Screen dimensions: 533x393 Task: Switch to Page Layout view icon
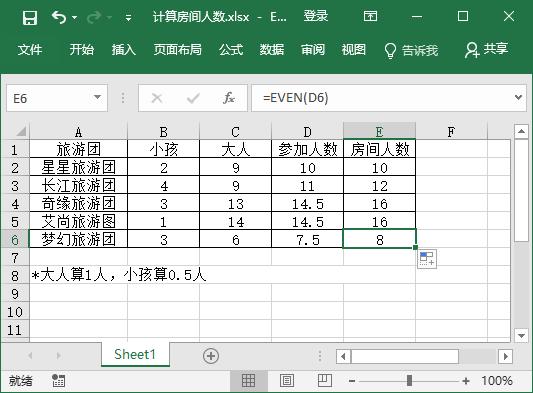(x=287, y=380)
